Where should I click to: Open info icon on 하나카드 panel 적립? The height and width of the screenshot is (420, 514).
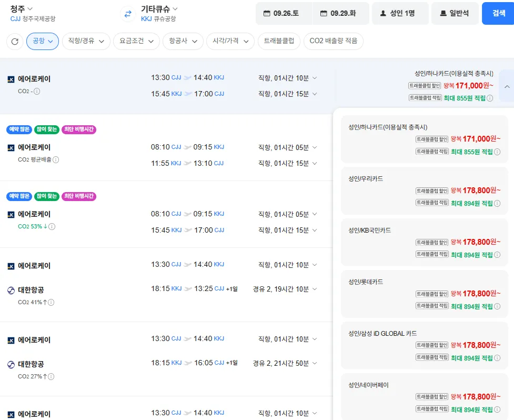497,152
